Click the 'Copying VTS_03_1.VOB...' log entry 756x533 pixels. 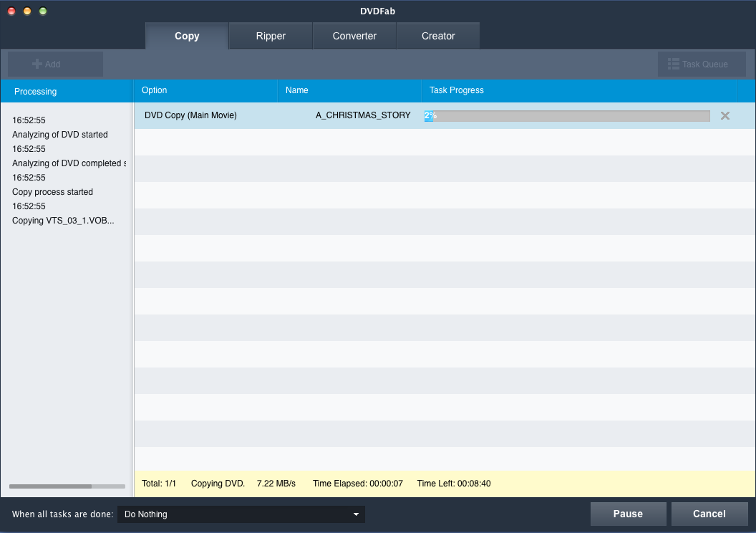[x=63, y=221]
